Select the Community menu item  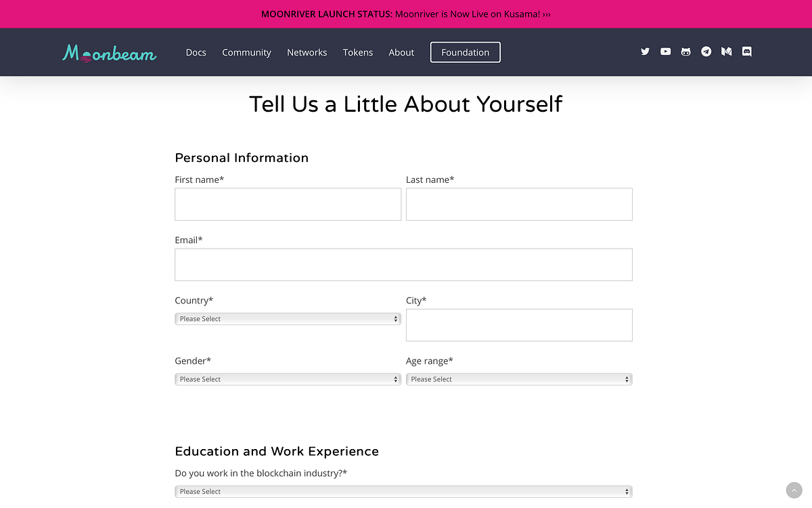(x=246, y=52)
